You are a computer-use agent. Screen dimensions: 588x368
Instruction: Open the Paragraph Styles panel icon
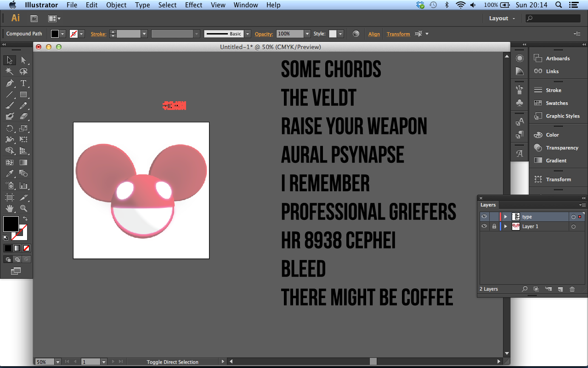(520, 134)
